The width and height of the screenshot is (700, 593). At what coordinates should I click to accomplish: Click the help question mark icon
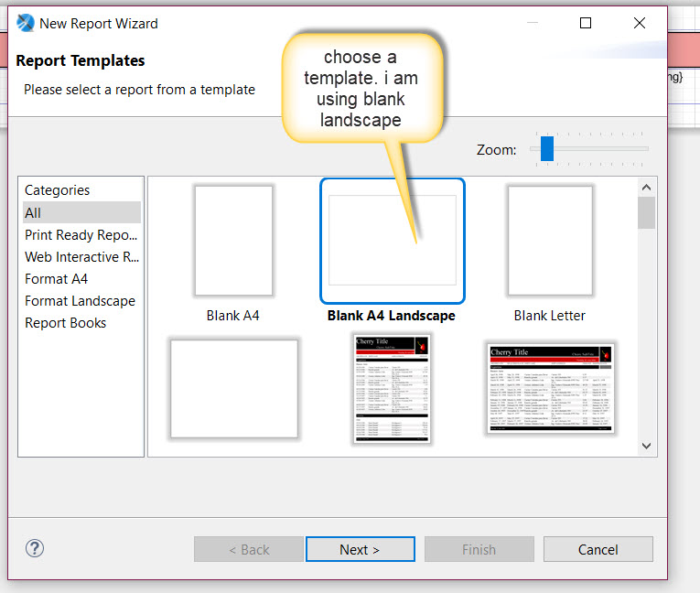click(x=35, y=549)
